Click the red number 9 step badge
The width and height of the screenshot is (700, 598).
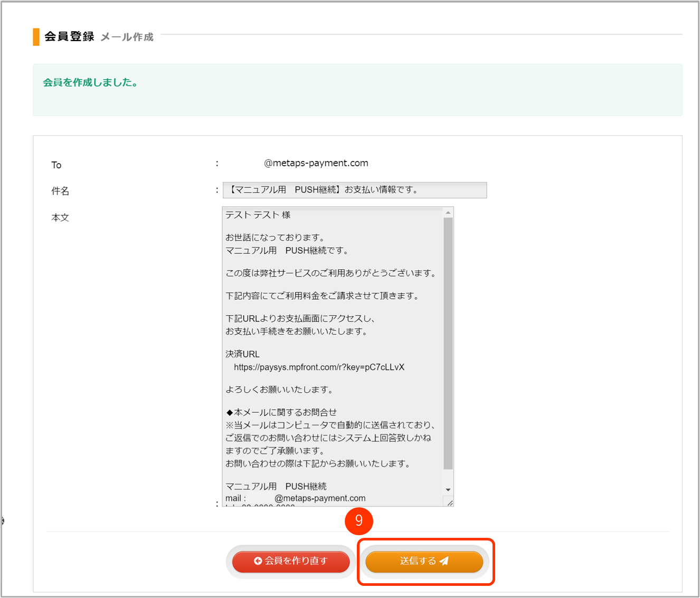point(358,521)
